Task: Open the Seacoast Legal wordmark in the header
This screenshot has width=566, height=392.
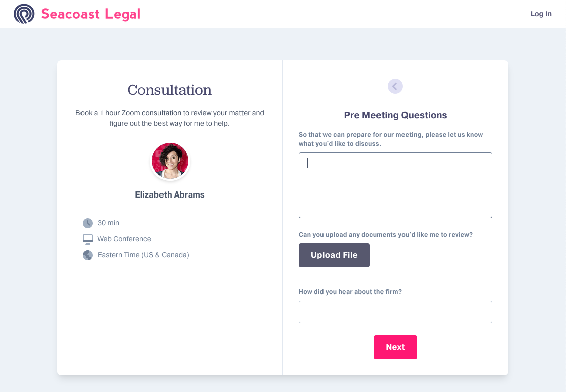Action: click(x=91, y=14)
